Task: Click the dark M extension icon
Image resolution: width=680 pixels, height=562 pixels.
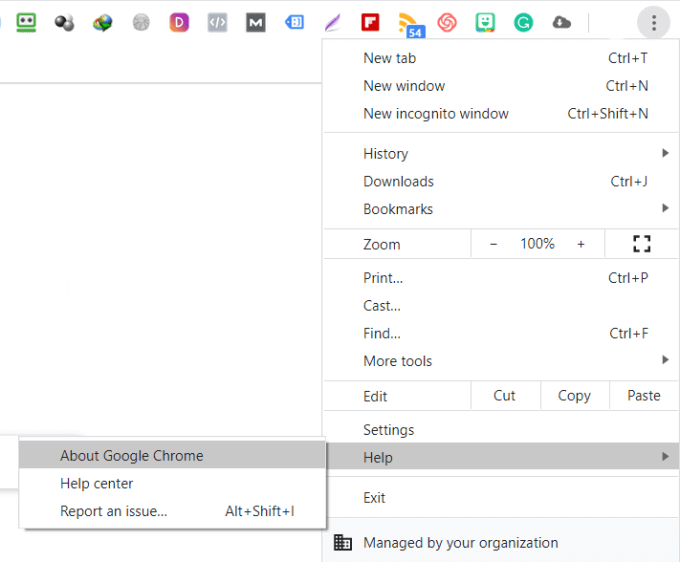Action: (256, 23)
